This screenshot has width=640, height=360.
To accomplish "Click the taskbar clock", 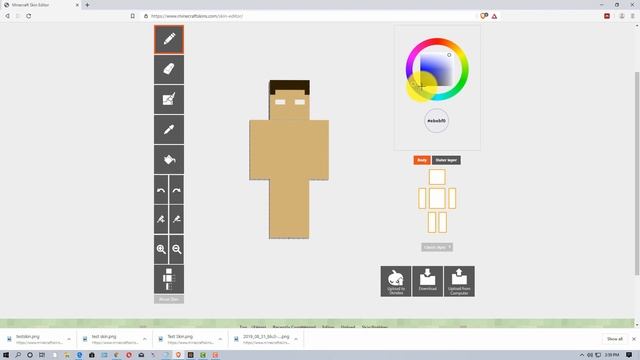I will click(612, 355).
